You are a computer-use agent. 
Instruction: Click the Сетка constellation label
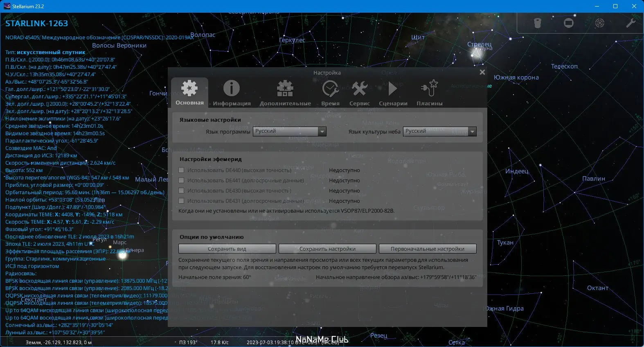pyautogui.click(x=457, y=342)
